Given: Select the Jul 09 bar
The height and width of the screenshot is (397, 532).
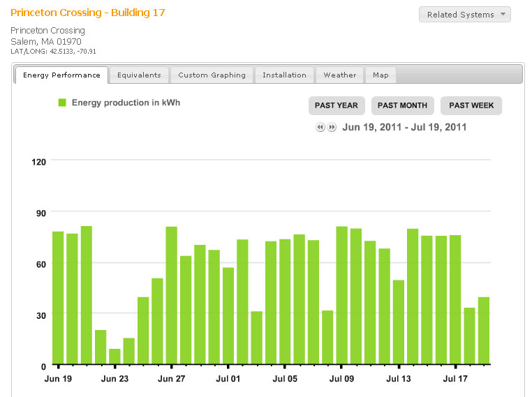Looking at the screenshot, I should (x=341, y=295).
